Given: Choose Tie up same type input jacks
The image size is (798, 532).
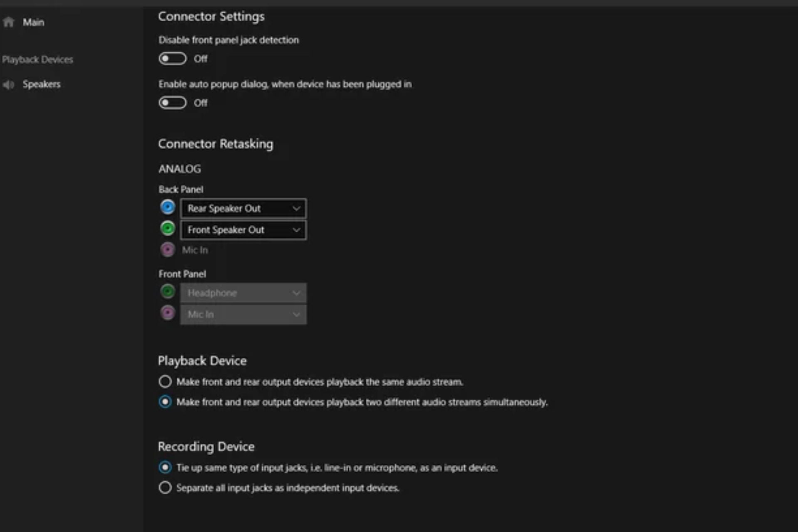Looking at the screenshot, I should click(x=165, y=468).
